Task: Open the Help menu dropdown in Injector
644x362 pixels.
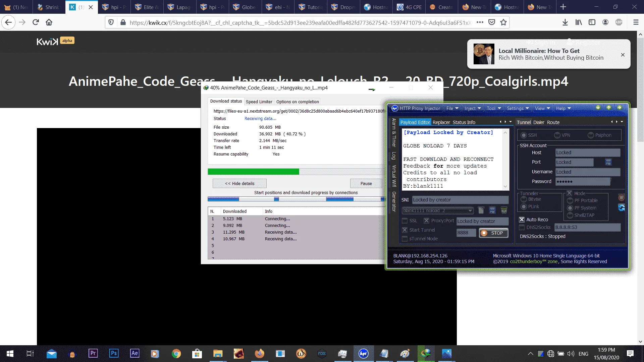Action: tap(563, 108)
